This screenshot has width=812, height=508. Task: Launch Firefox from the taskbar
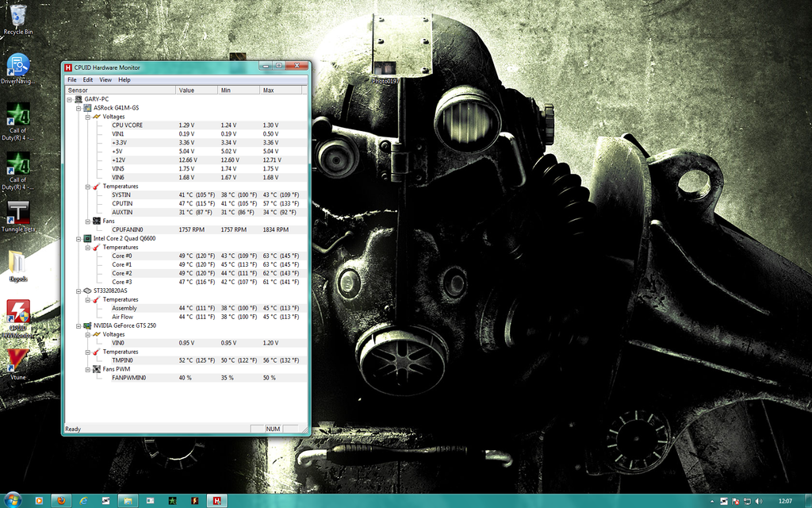pyautogui.click(x=62, y=501)
